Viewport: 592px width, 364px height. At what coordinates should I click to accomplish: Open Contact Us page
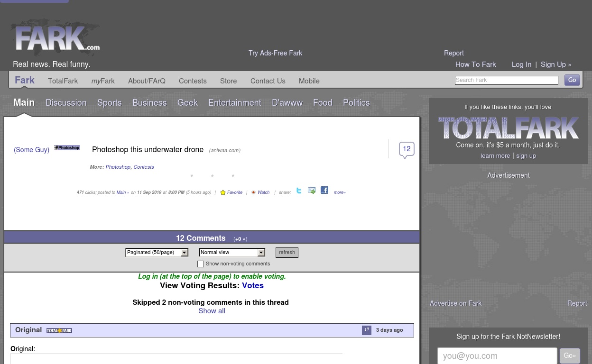pos(268,81)
